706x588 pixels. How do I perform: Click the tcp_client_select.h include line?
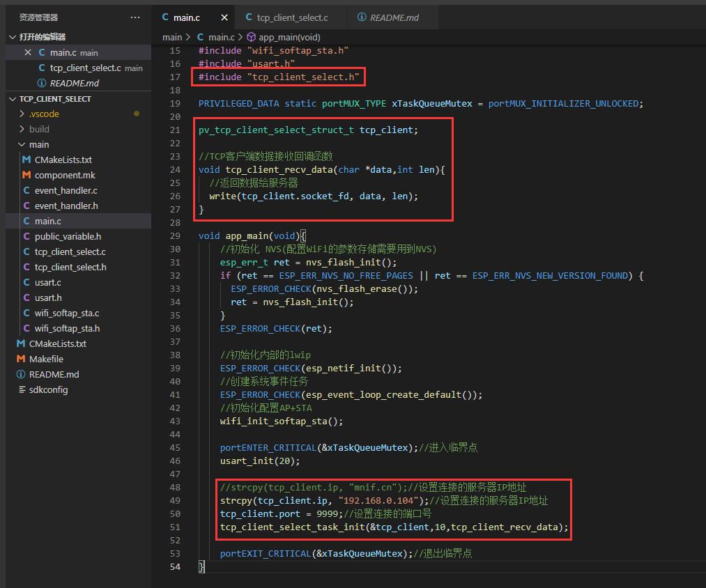pos(279,77)
